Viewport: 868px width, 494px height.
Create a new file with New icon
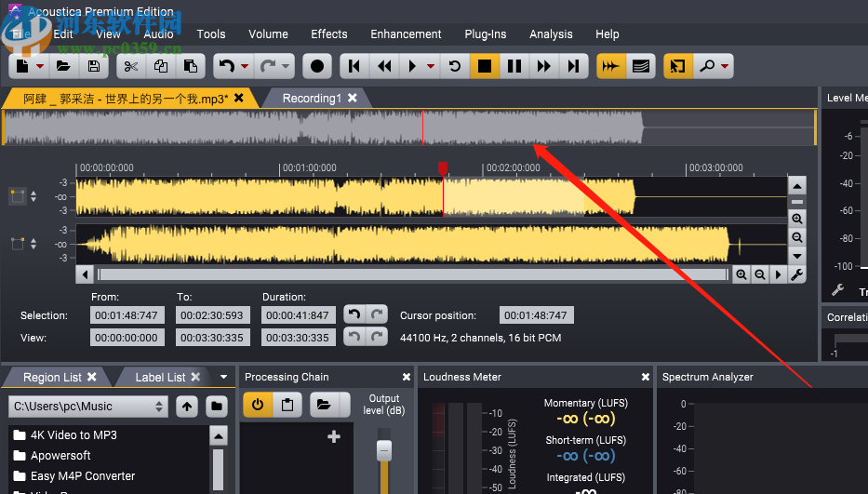click(22, 66)
